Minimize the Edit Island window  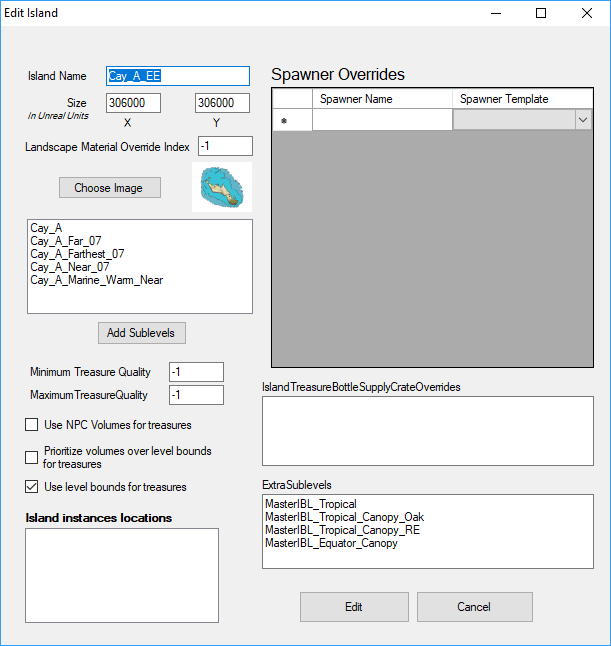pos(496,13)
